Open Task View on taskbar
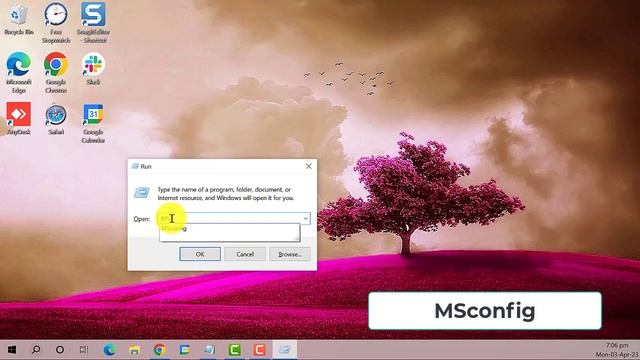The height and width of the screenshot is (360, 640). click(x=84, y=350)
